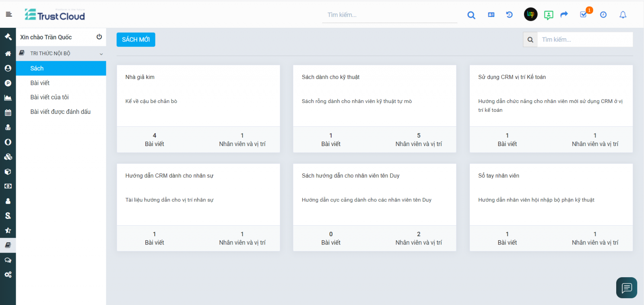Open the Nhà giả kim book card
The width and height of the screenshot is (644, 305).
(x=140, y=77)
